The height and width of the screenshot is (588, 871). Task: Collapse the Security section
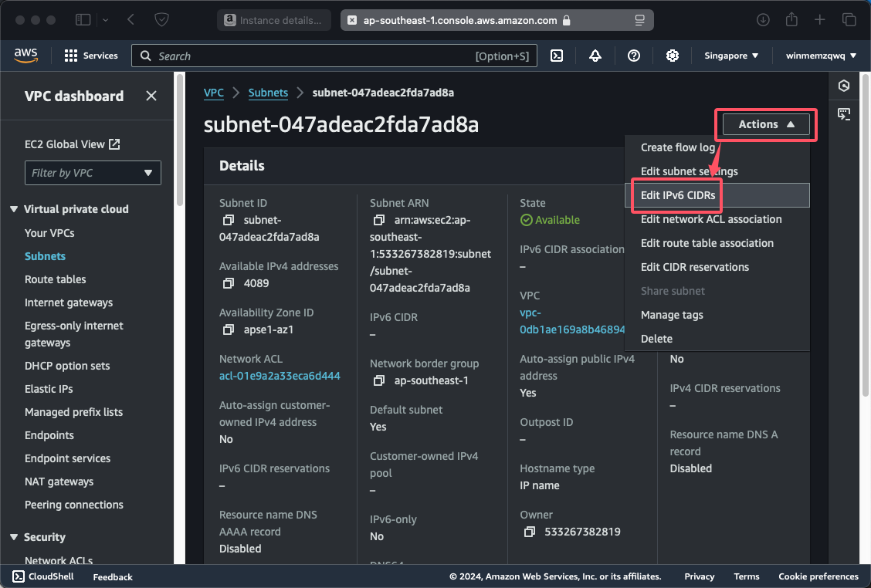click(14, 537)
